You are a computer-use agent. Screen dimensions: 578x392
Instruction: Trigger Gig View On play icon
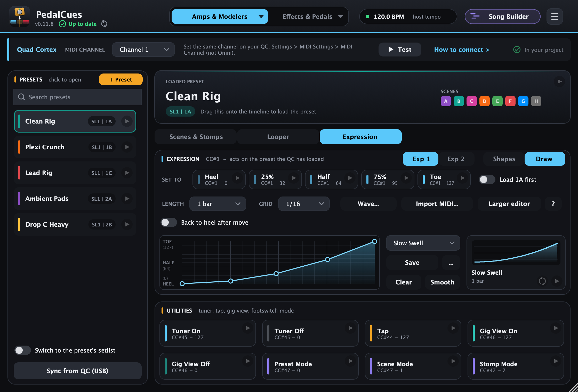(x=556, y=328)
